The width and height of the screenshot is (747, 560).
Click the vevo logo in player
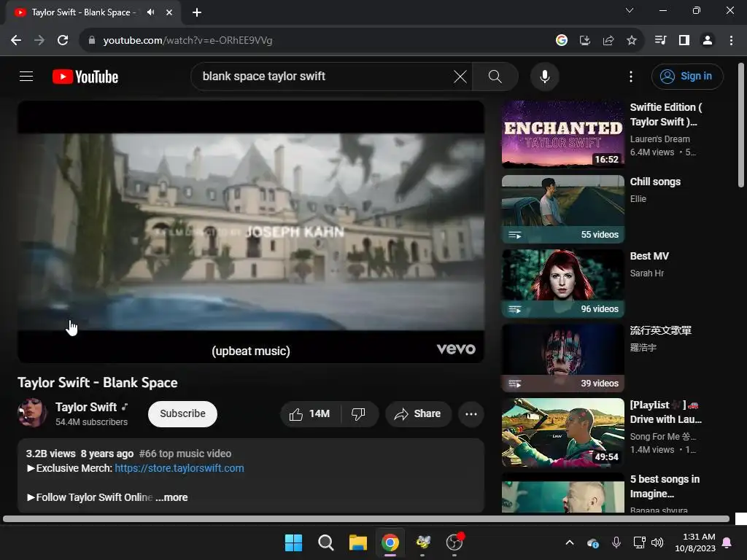click(x=456, y=349)
